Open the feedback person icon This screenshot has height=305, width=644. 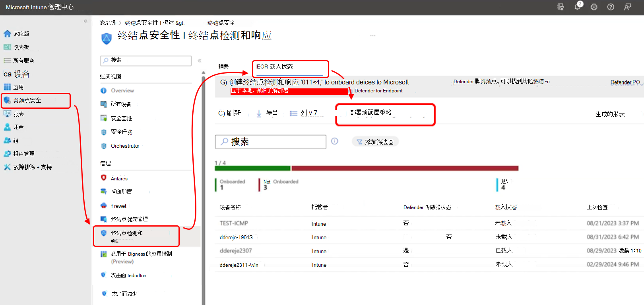coord(627,7)
